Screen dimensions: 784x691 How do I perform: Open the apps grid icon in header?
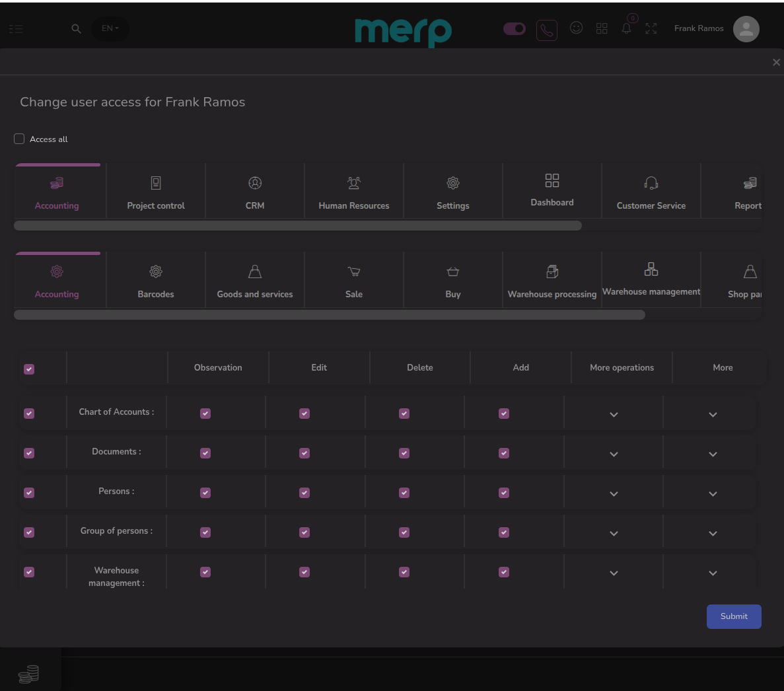tap(602, 28)
